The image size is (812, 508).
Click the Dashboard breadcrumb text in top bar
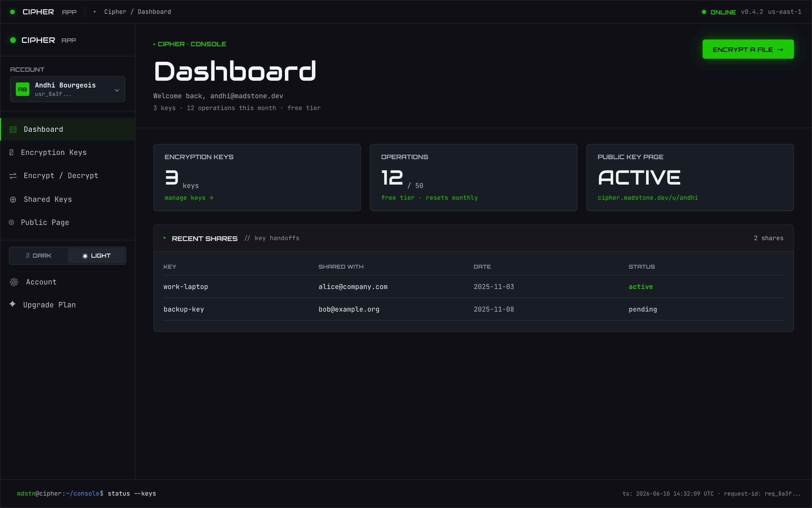(x=154, y=12)
